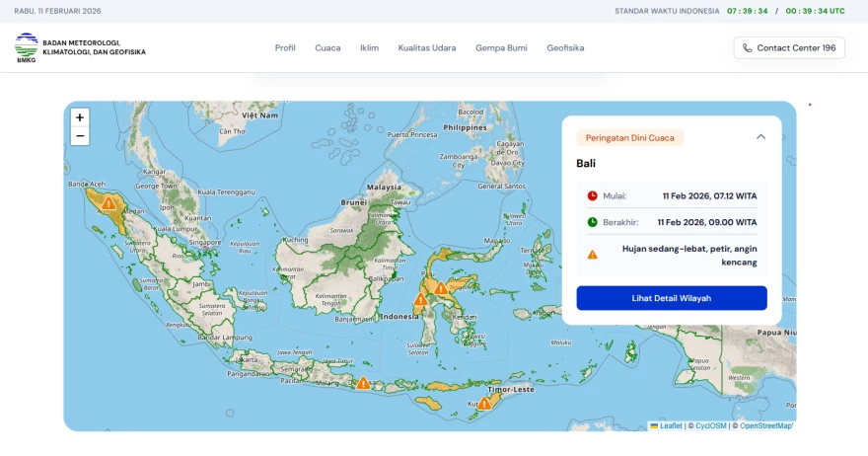Click the red clock icon beside Mulai

pyautogui.click(x=593, y=195)
